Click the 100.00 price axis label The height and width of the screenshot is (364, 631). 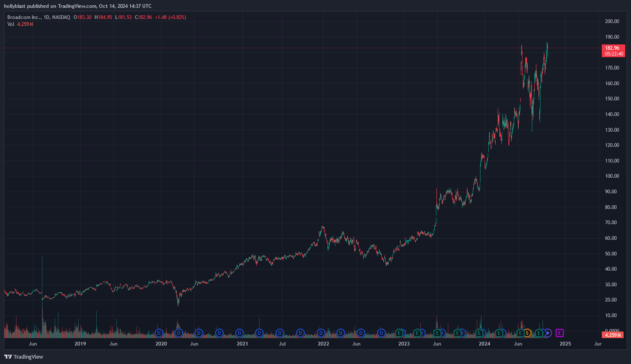click(612, 176)
